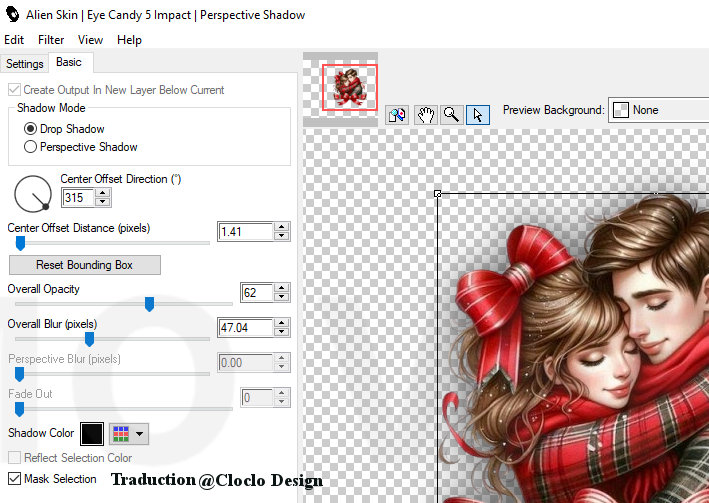The image size is (709, 503).
Task: Open the View menu
Action: click(x=90, y=40)
